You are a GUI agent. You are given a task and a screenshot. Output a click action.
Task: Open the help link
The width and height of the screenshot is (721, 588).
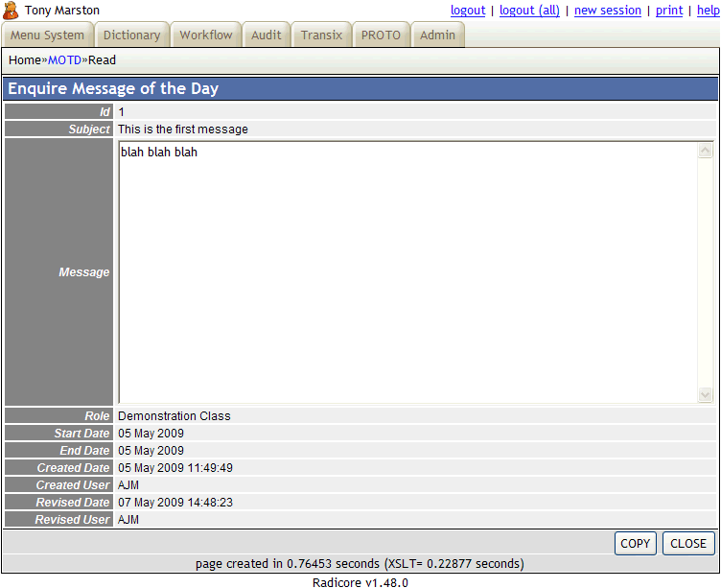pos(708,11)
